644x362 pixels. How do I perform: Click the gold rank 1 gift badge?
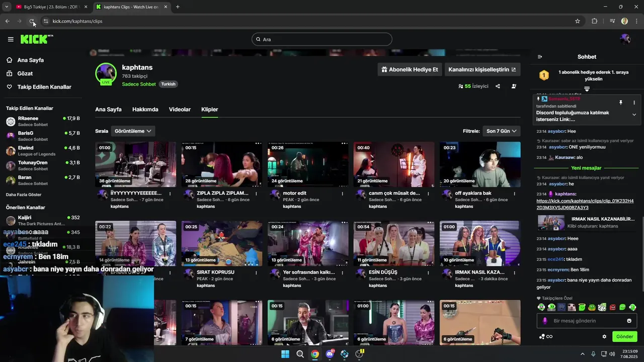coord(544,75)
